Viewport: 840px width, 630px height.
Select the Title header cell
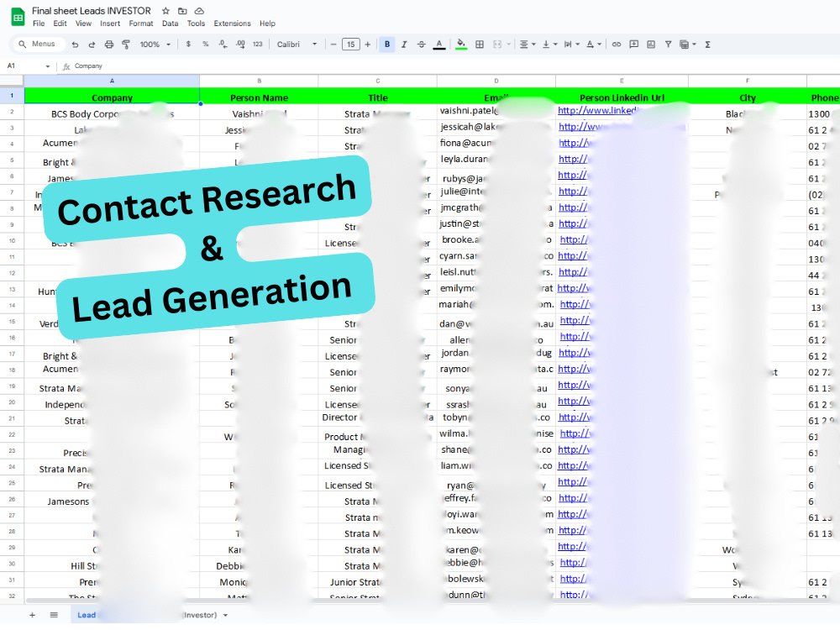378,97
